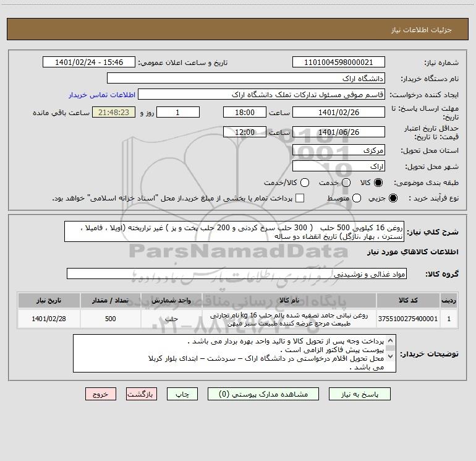Screen dimensions: 476x461
Task: Click the 12:00 validity time field
Action: [x=245, y=132]
